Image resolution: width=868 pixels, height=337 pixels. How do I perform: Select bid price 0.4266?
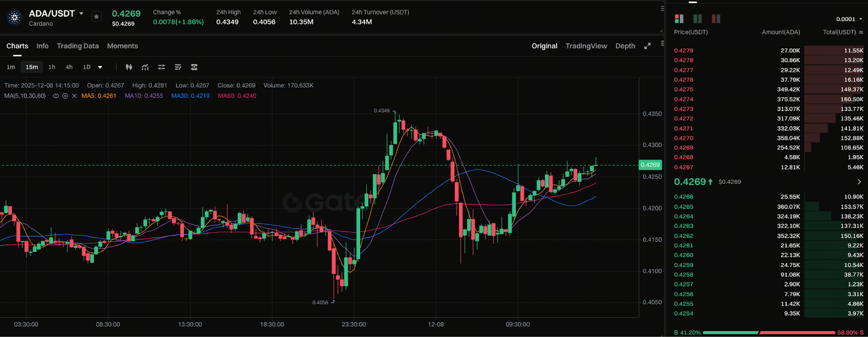684,197
